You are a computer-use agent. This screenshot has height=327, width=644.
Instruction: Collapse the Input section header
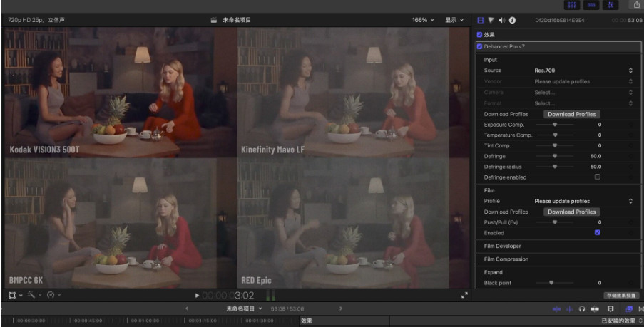tap(490, 60)
